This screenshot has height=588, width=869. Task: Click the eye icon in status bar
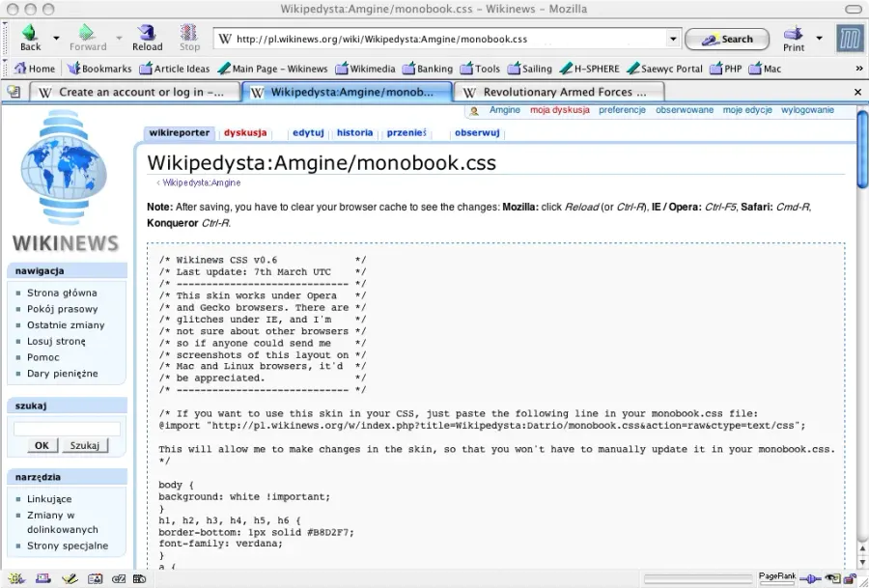coord(832,578)
